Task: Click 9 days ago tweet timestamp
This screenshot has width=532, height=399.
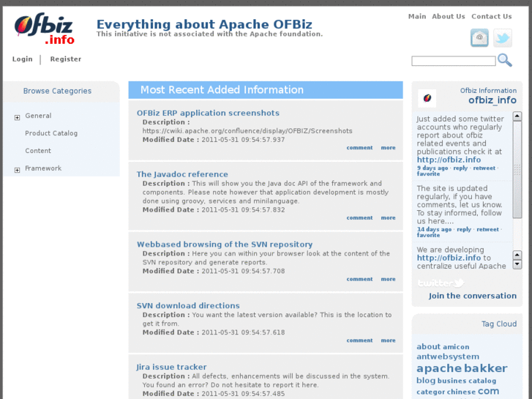Action: (432, 168)
